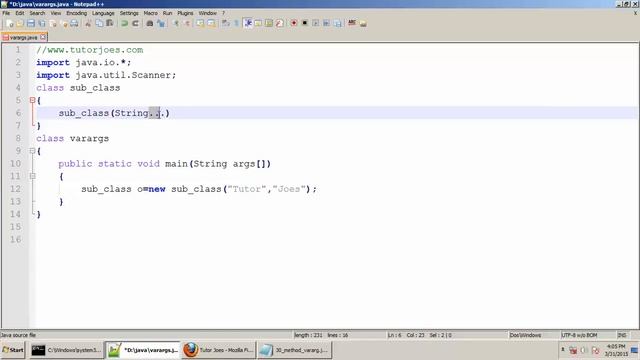640x360 pixels.
Task: Stop macro recording with the black square icon
Action: click(x=304, y=23)
